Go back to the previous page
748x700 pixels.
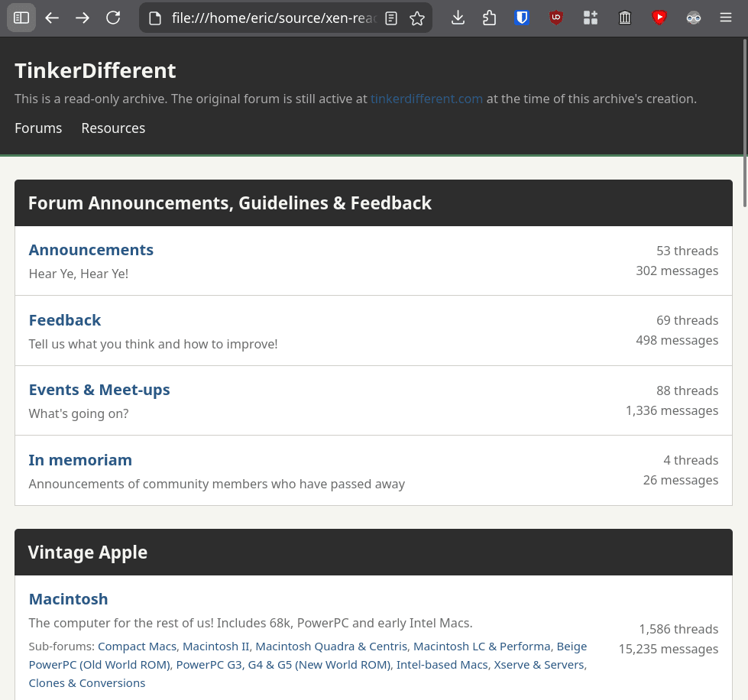point(52,18)
